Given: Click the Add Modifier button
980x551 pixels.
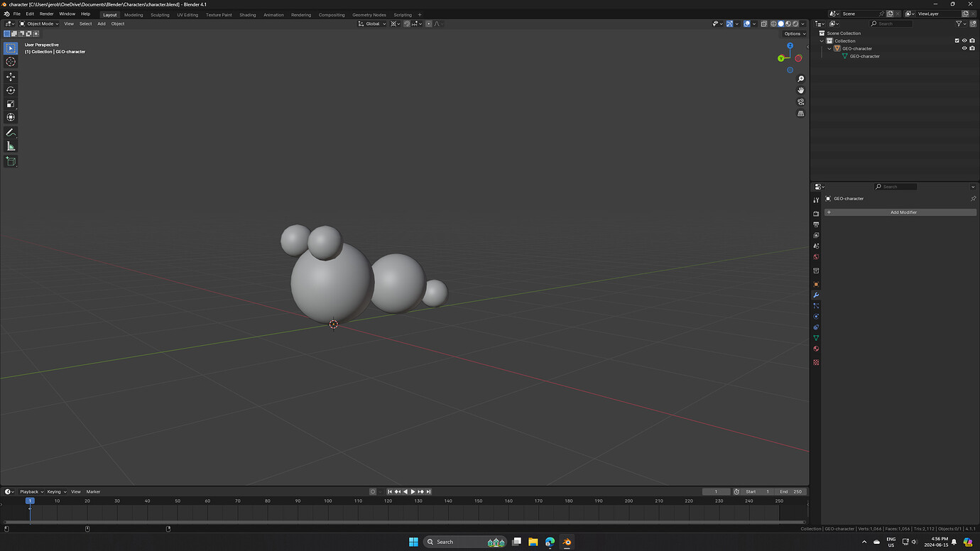Looking at the screenshot, I should (900, 212).
